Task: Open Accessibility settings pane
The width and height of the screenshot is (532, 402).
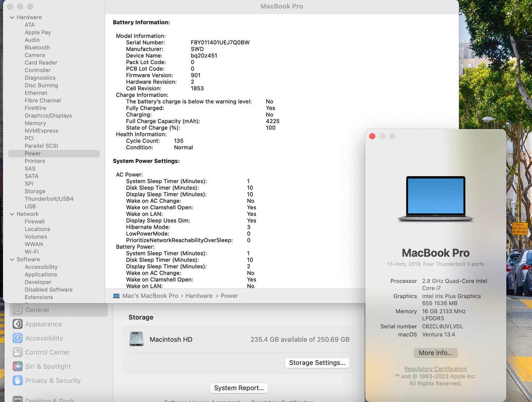Action: click(44, 338)
